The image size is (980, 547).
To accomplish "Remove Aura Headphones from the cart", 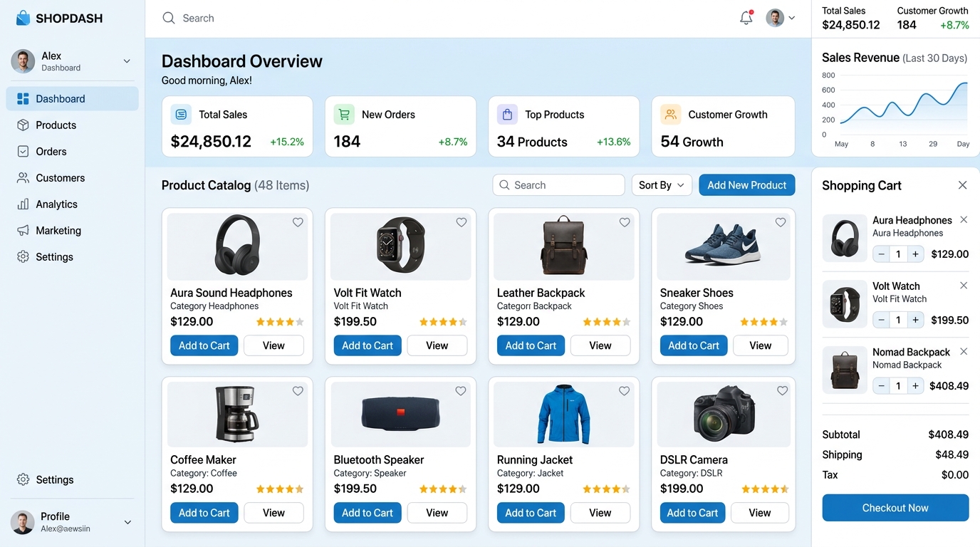I will pos(964,219).
